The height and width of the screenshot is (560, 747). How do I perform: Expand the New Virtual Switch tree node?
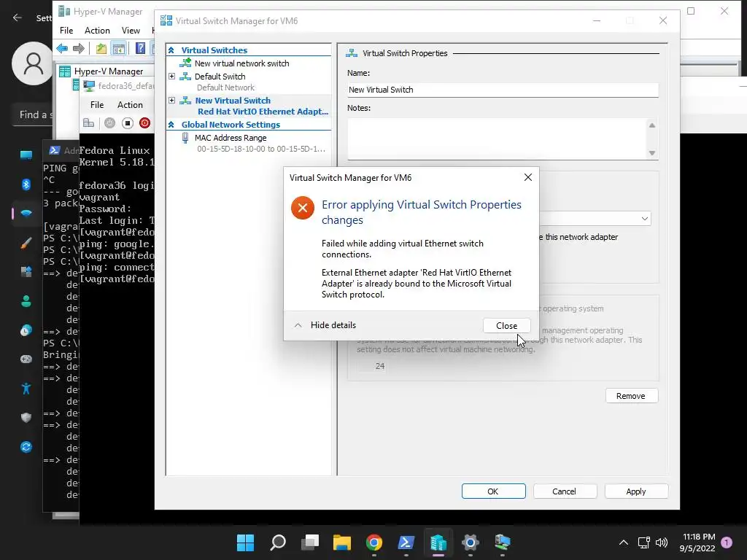click(x=172, y=100)
